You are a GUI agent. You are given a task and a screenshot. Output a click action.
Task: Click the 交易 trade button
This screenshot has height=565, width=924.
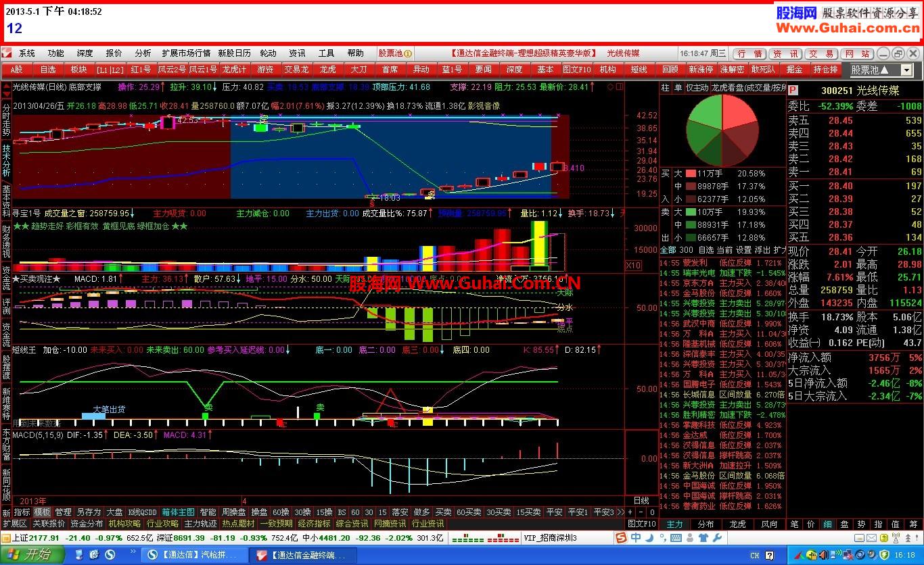[x=822, y=53]
